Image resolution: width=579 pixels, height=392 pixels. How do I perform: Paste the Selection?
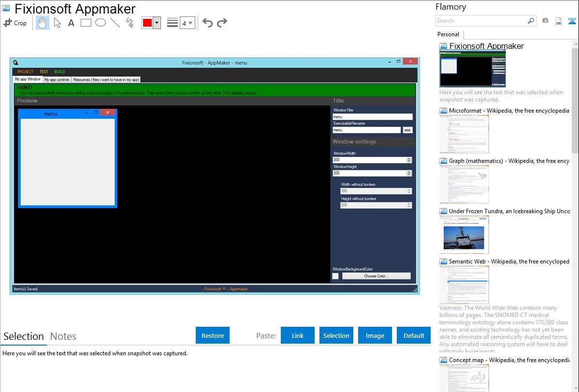(336, 335)
